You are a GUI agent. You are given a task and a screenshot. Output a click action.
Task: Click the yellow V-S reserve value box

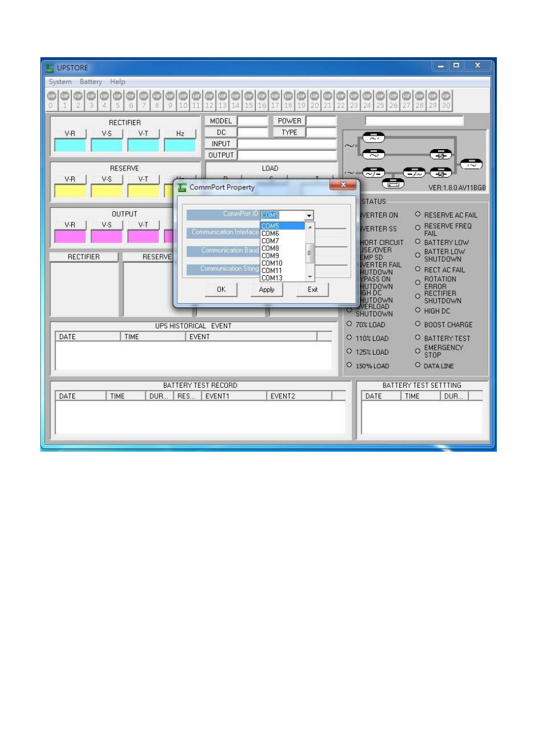(x=107, y=191)
